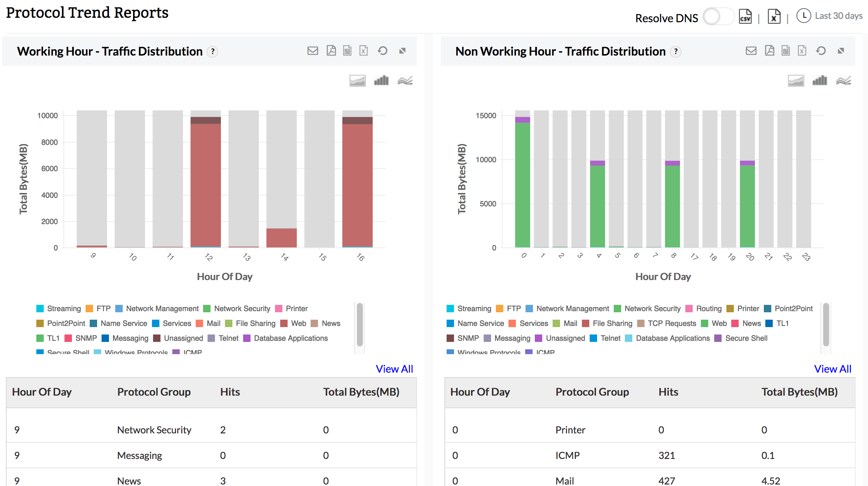This screenshot has width=868, height=486.
Task: Open help for Working Hour Traffic Distribution
Action: click(213, 51)
